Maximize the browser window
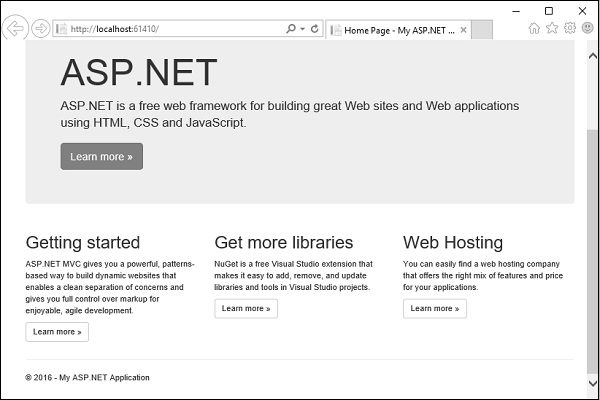The image size is (600, 400). coord(549,10)
